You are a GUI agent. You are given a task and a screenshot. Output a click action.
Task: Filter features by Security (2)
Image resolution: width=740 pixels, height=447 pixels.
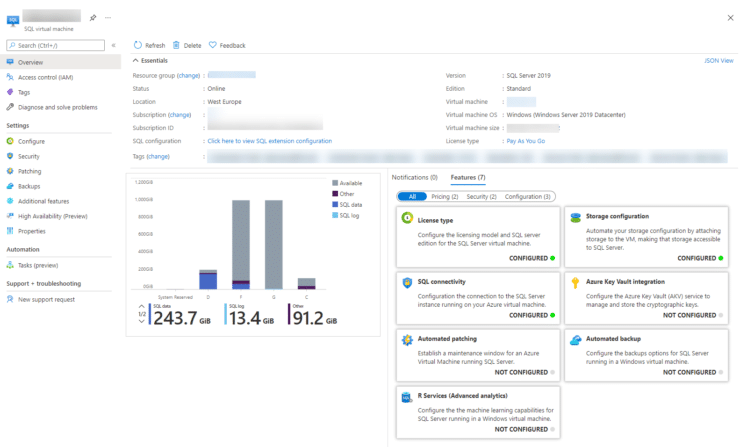481,196
